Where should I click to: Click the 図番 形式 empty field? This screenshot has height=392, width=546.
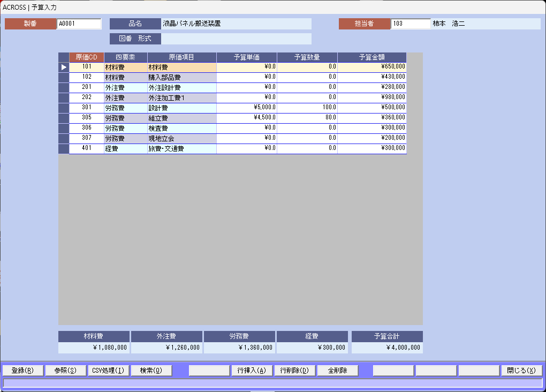coord(236,39)
